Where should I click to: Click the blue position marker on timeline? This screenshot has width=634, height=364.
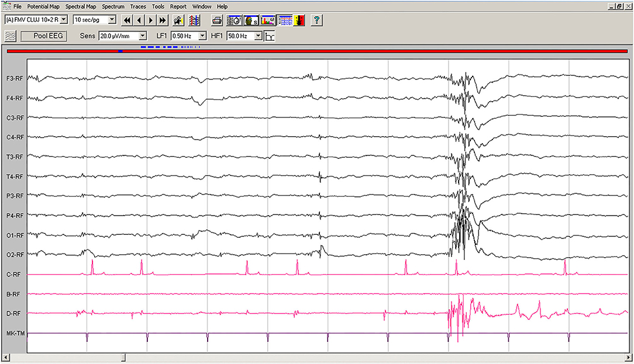click(120, 51)
